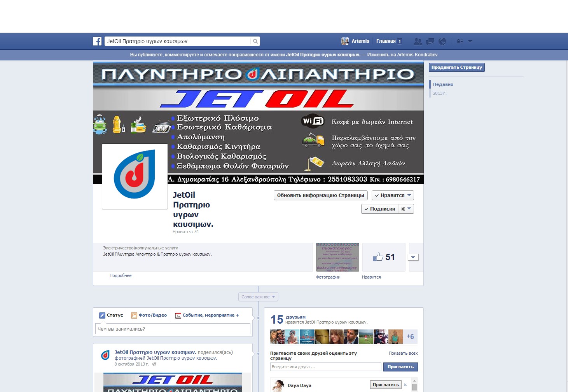
Task: Click Изменить на Artemis Kondratiev link
Action: (402, 55)
